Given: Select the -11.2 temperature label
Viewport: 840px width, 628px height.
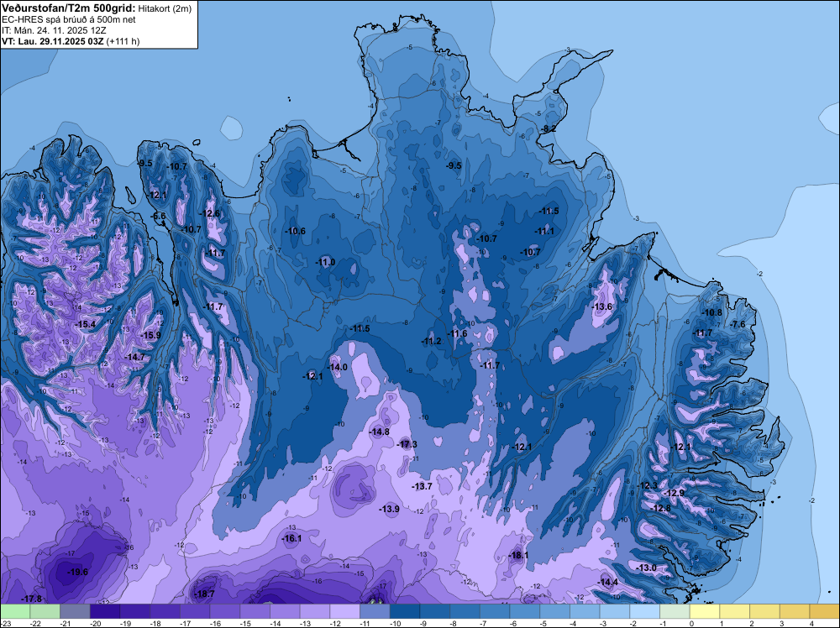Looking at the screenshot, I should click(x=431, y=341).
